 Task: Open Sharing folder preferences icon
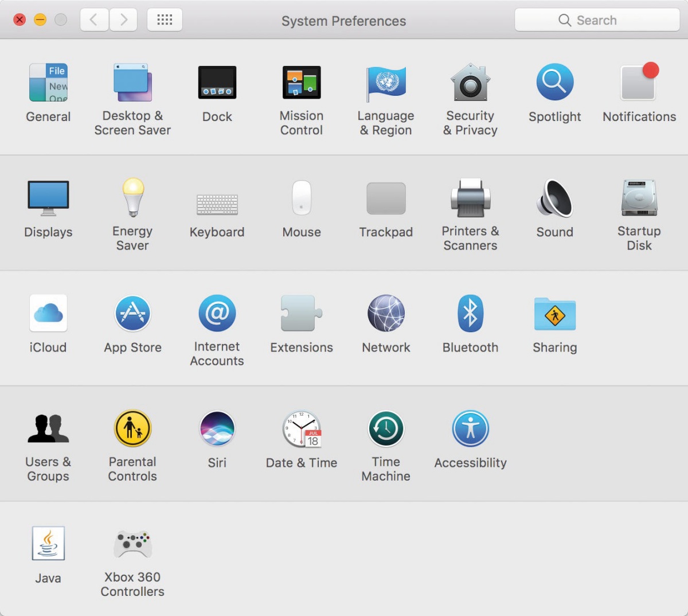point(555,314)
